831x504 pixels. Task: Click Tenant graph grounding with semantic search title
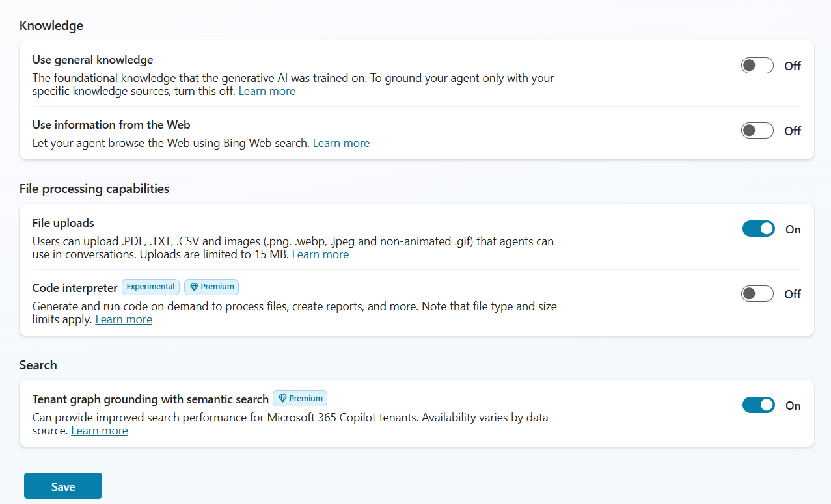[x=150, y=399]
